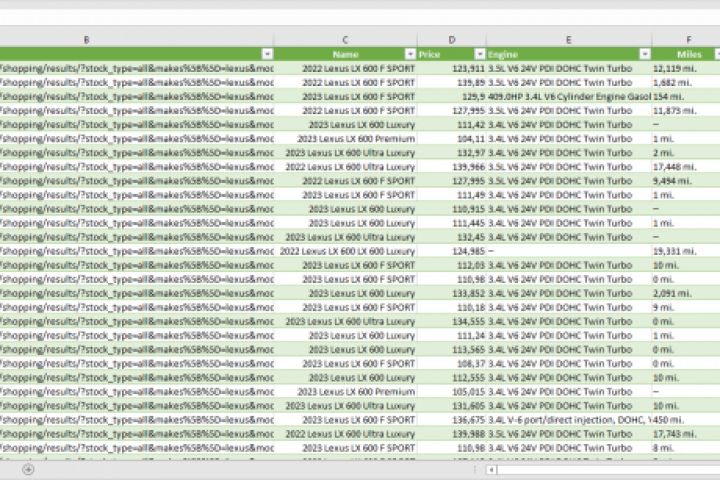
Task: Select the price cell 134,555
Action: [x=451, y=322]
